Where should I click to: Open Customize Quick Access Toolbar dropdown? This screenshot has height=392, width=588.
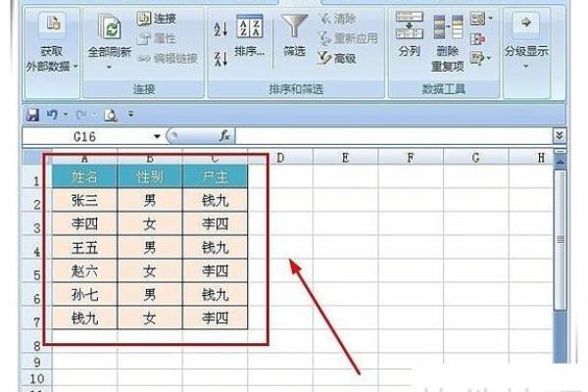[130, 114]
